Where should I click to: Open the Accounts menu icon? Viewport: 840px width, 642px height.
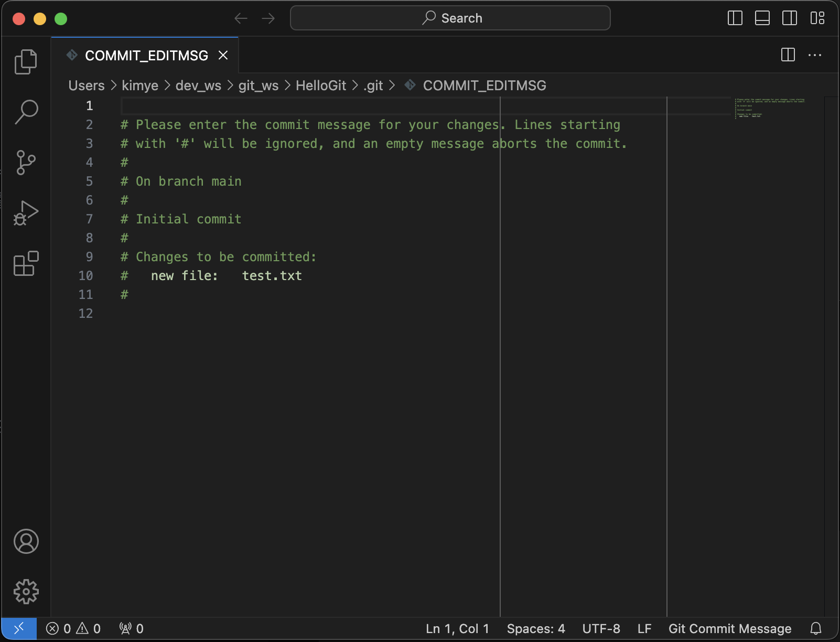[x=26, y=541]
